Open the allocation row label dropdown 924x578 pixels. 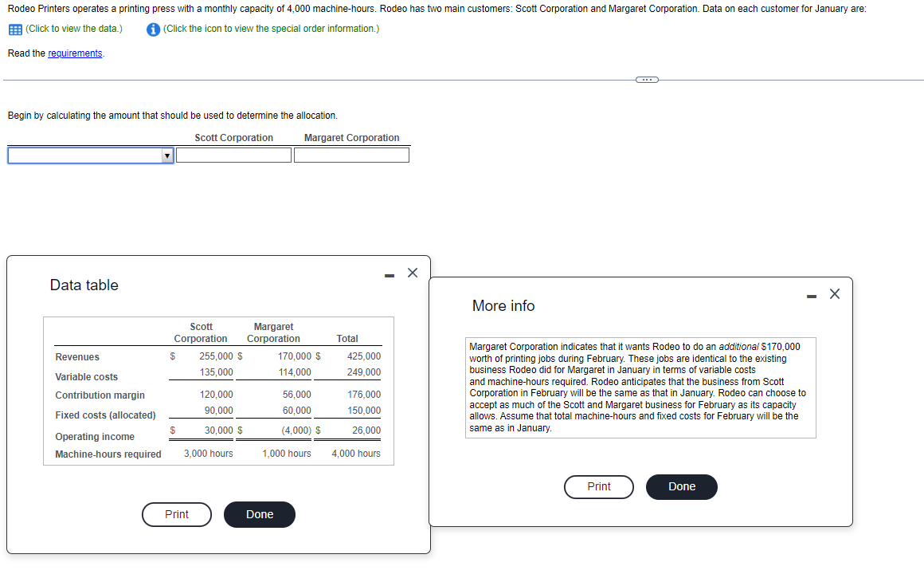[91, 155]
